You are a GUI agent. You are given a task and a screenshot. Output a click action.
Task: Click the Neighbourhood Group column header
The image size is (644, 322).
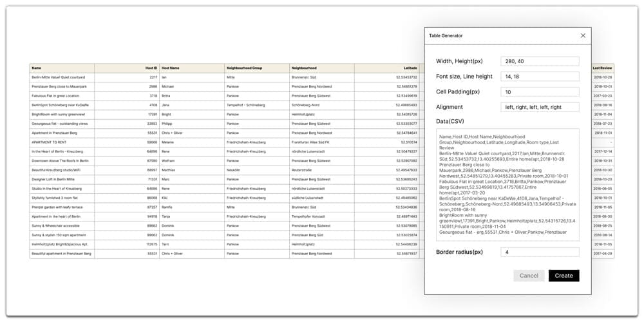(257, 68)
